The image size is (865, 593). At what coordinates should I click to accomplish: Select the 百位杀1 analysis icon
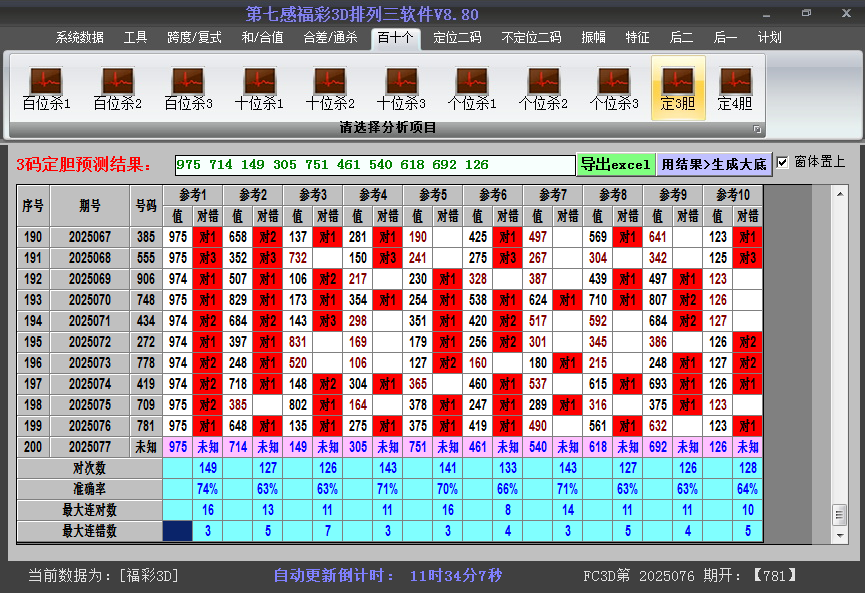[x=46, y=88]
